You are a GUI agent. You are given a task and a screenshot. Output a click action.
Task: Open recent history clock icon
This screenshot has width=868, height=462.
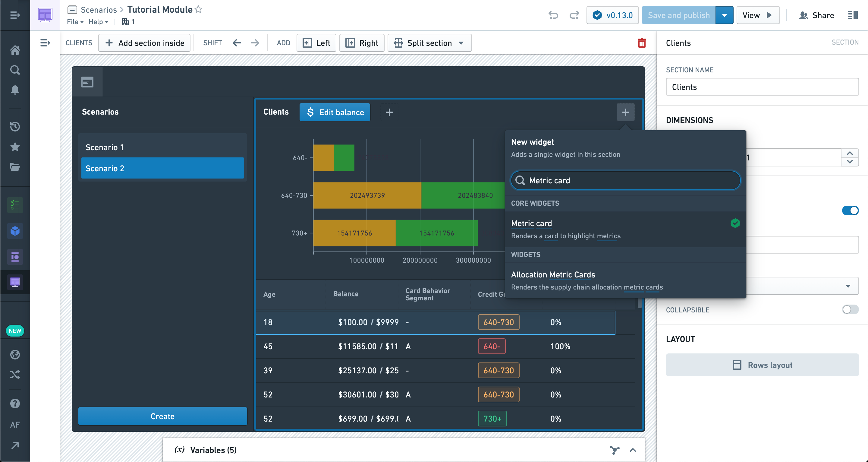coord(15,126)
